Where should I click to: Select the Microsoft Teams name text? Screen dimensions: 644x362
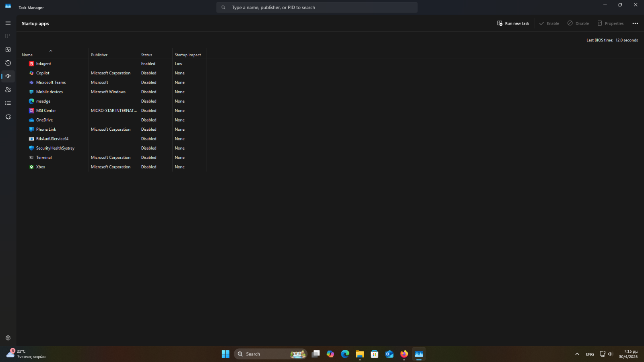tap(51, 82)
